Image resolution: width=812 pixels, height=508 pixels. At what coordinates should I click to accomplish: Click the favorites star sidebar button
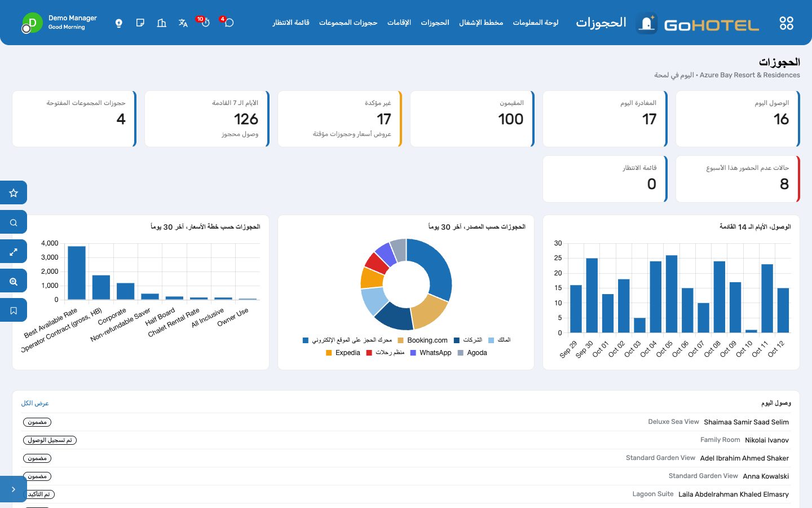pyautogui.click(x=14, y=192)
